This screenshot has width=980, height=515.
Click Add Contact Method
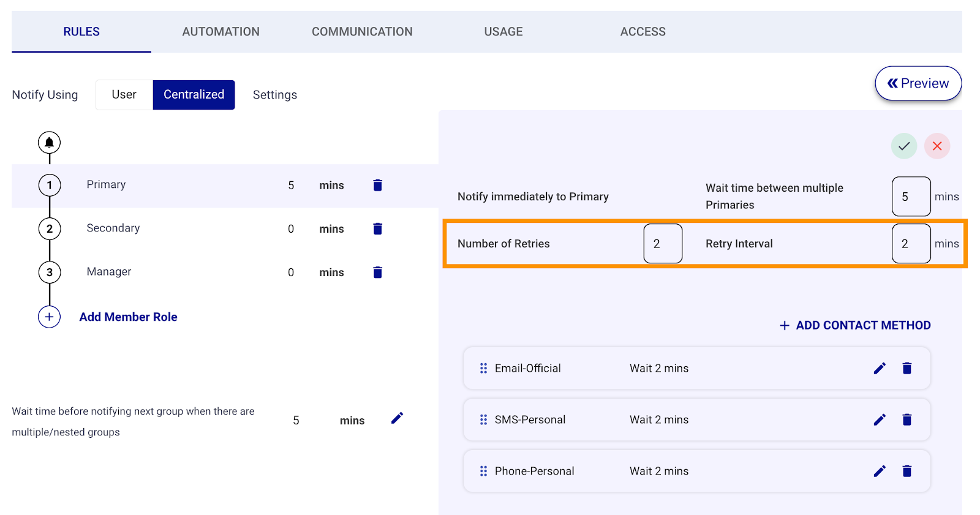[x=855, y=325]
